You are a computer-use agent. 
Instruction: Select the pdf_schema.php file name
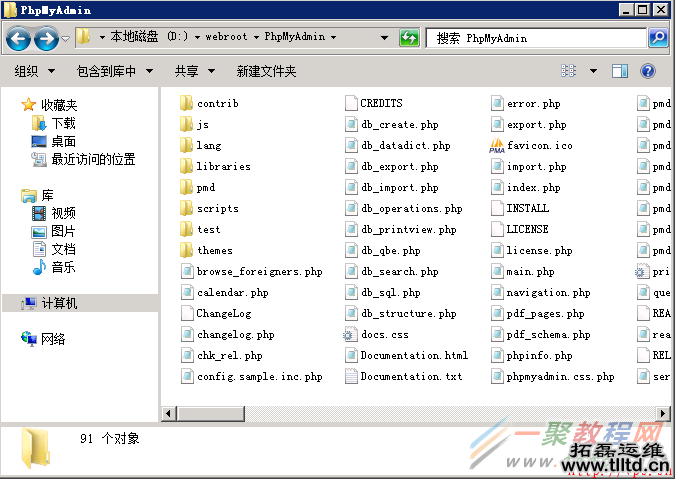tap(548, 334)
